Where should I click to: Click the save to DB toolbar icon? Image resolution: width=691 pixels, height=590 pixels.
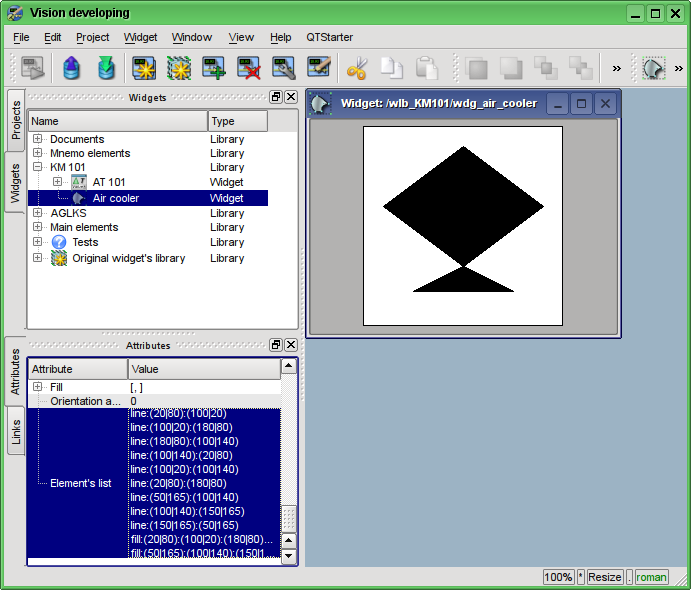(x=106, y=69)
